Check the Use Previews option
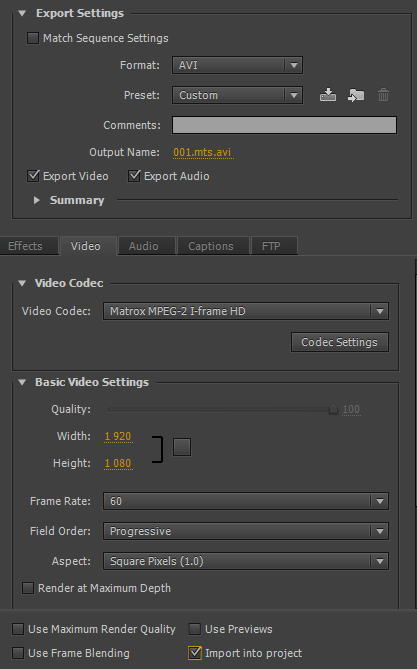 195,629
